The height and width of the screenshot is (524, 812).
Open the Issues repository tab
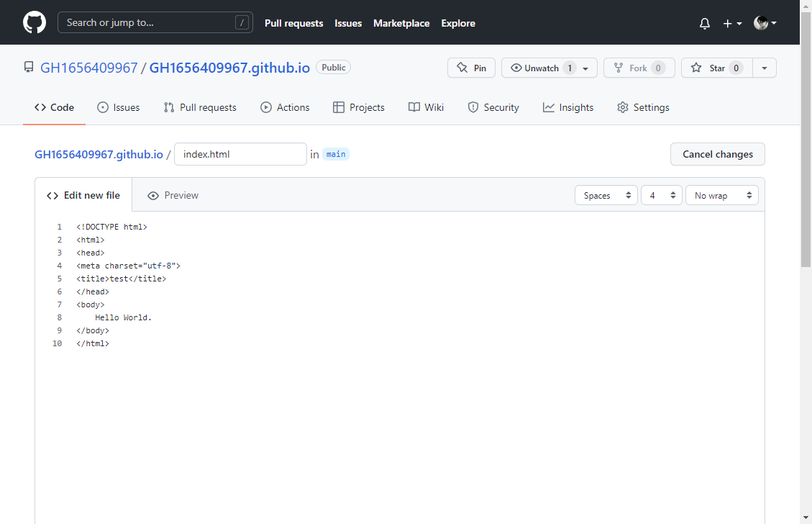[119, 107]
